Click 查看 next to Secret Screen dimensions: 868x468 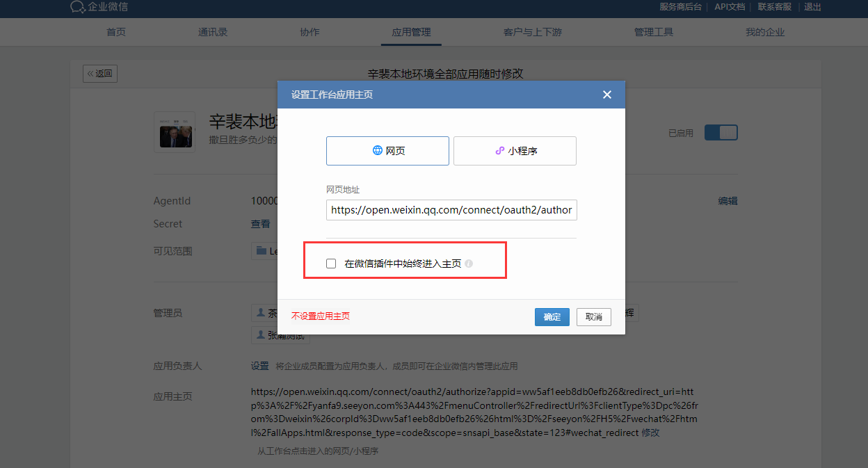[261, 224]
